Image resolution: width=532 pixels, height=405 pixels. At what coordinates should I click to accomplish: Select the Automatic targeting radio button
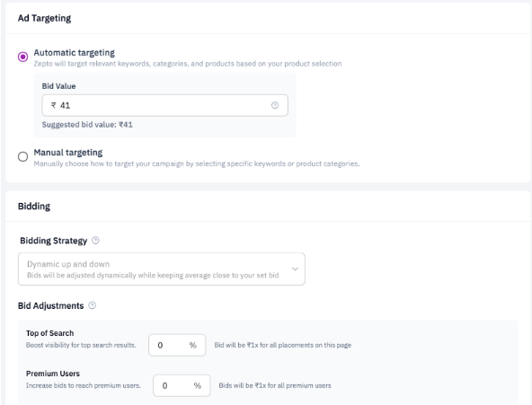pyautogui.click(x=23, y=57)
